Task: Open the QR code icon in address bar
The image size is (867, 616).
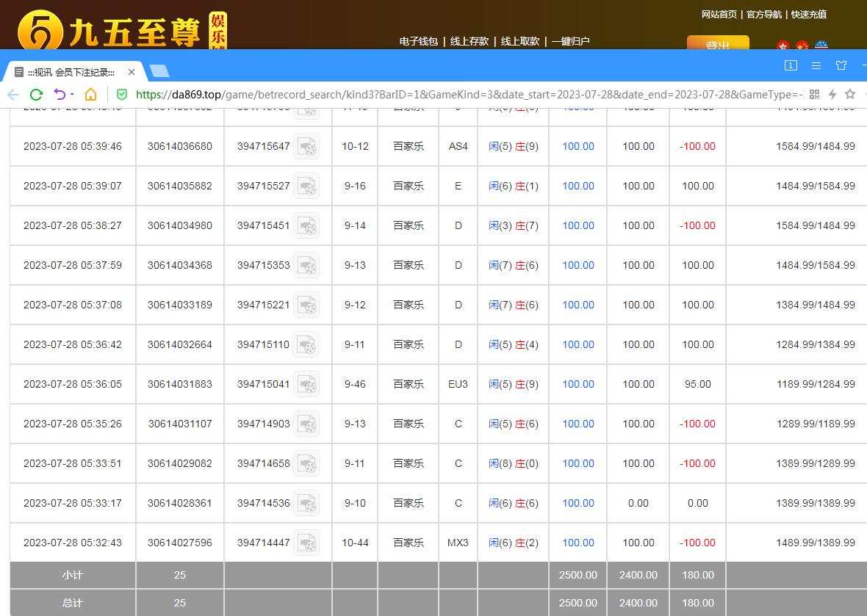Action: (815, 95)
